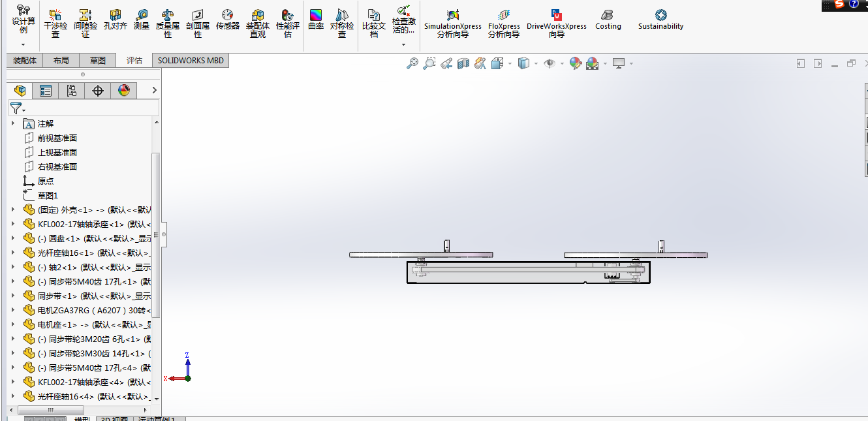Show more manager tabs chevron

155,90
